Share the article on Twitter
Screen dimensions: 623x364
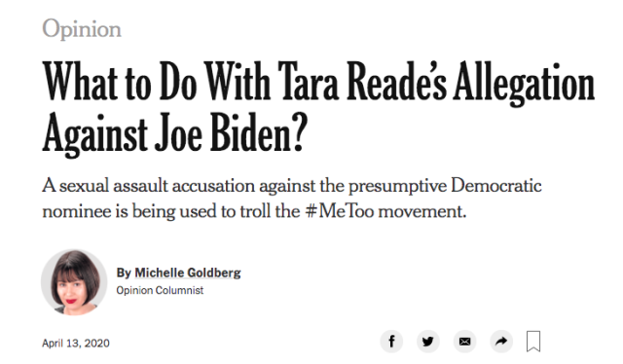point(428,342)
